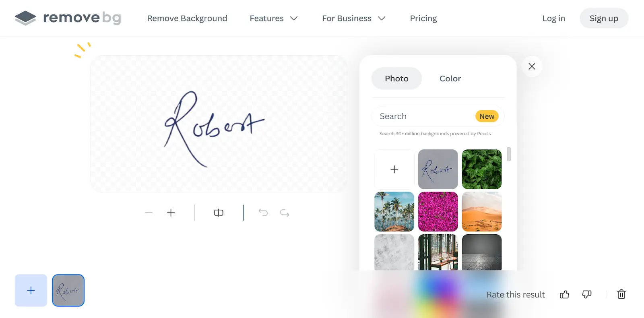Click the remove.bg logo

coord(68,18)
